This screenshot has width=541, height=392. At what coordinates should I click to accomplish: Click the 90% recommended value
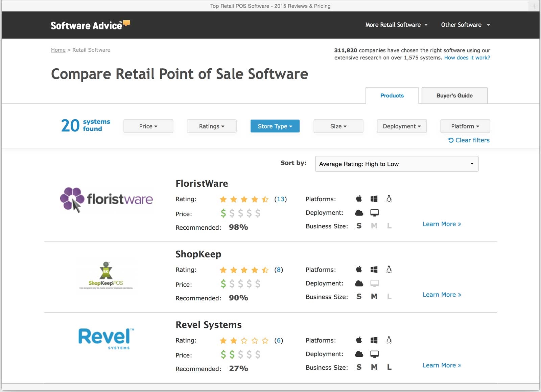(238, 298)
